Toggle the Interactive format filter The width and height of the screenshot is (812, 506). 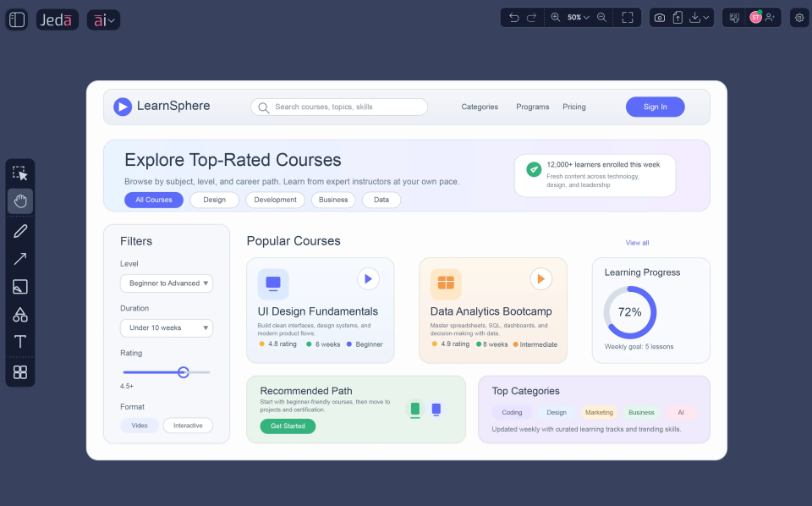188,425
